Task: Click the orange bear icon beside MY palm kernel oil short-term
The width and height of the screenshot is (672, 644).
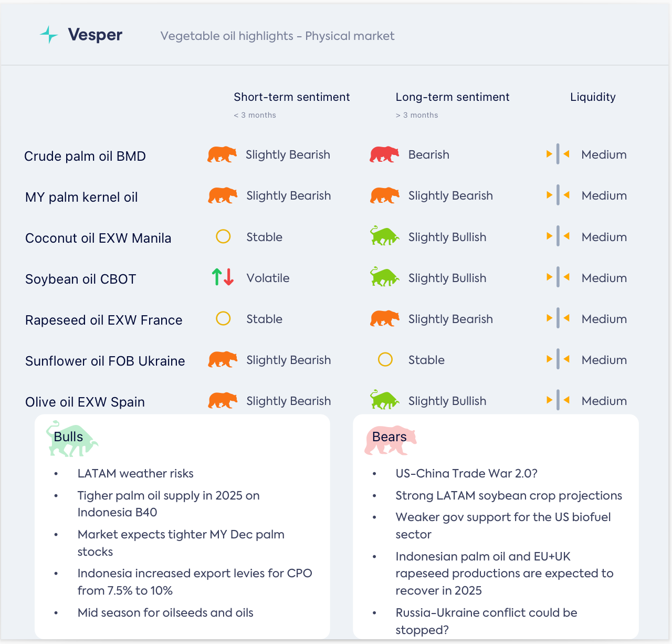Action: click(223, 195)
